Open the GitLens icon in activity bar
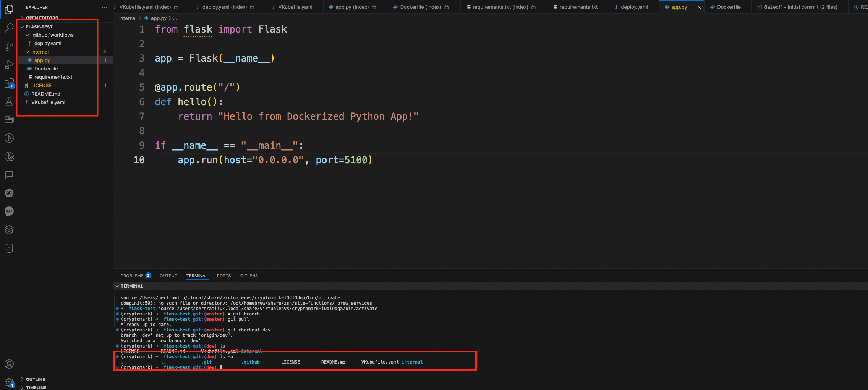Screen dimensions: 868x390 9,138
